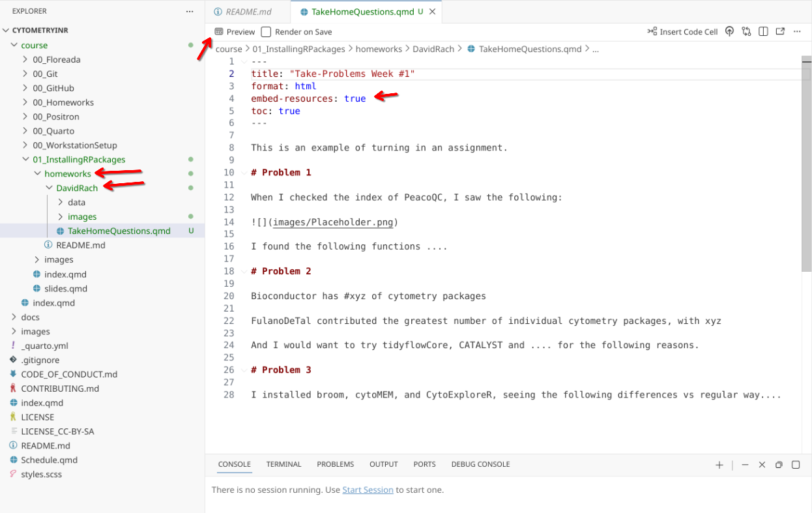Click the source control compare changes icon
This screenshot has width=812, height=513.
click(x=746, y=32)
